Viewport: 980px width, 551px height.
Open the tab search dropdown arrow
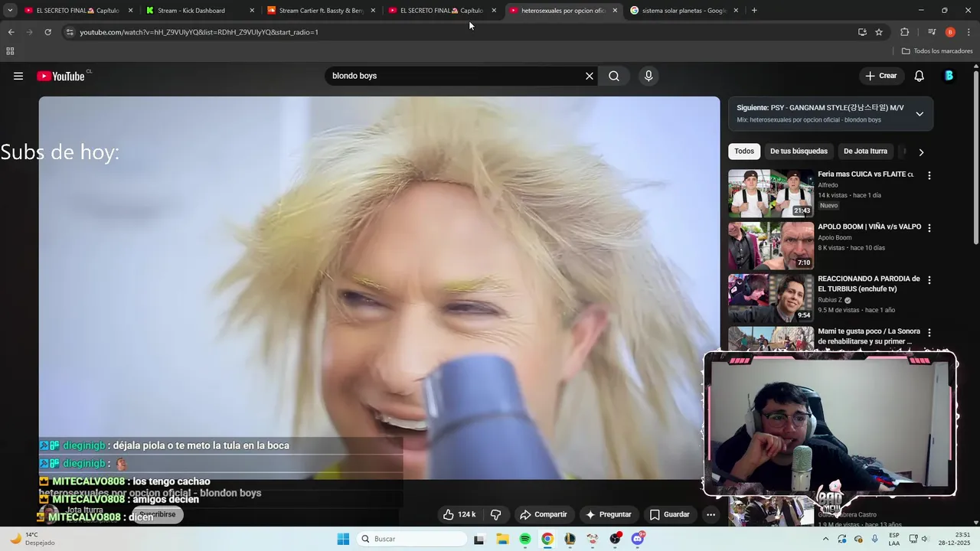(10, 11)
